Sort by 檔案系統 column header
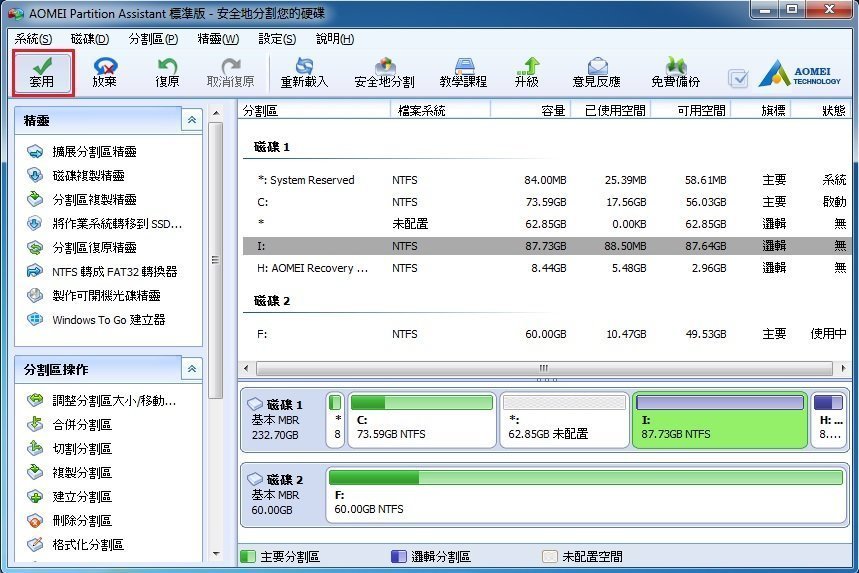This screenshot has height=573, width=859. tap(440, 111)
